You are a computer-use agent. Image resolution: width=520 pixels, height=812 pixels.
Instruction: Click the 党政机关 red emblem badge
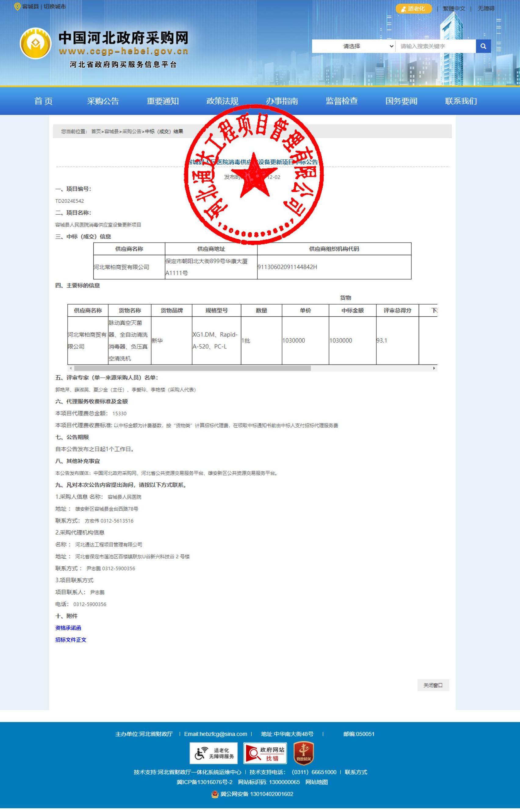point(303,753)
